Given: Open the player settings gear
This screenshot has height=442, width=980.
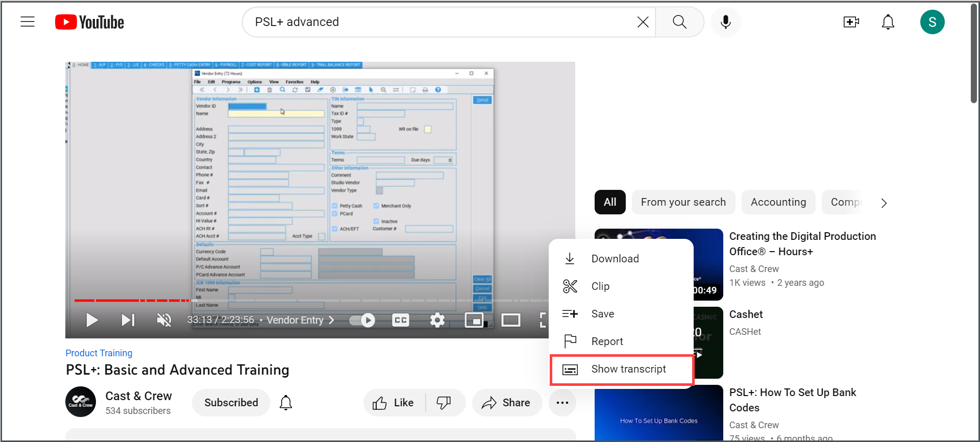Looking at the screenshot, I should (437, 320).
